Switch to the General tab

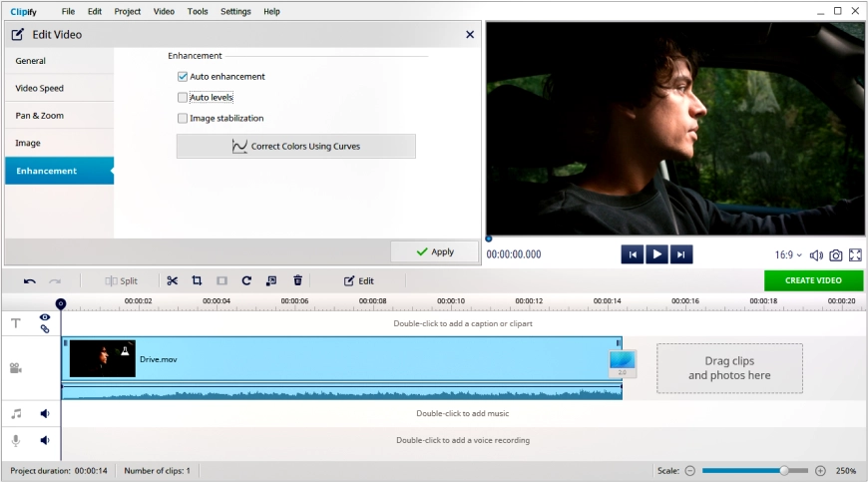pyautogui.click(x=59, y=61)
